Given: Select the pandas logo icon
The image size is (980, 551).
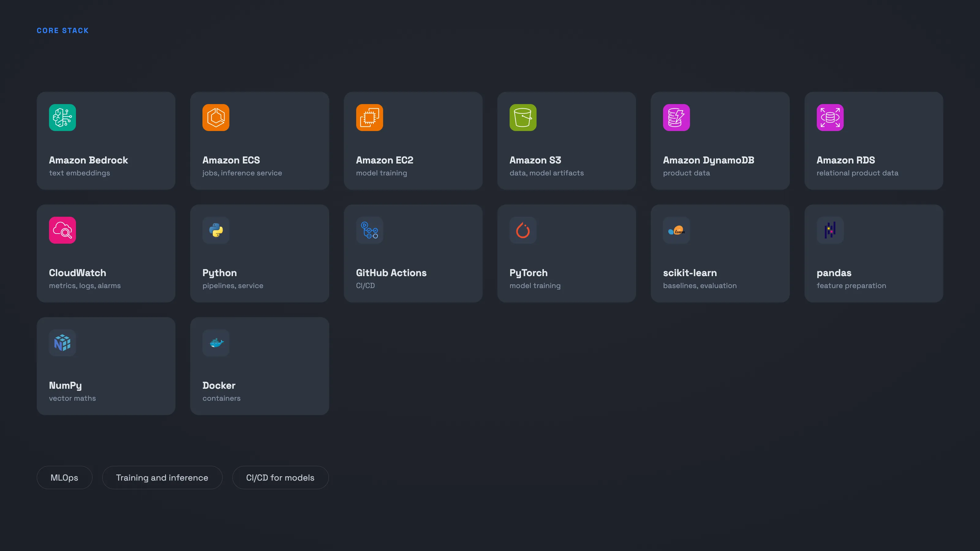Looking at the screenshot, I should pyautogui.click(x=830, y=230).
